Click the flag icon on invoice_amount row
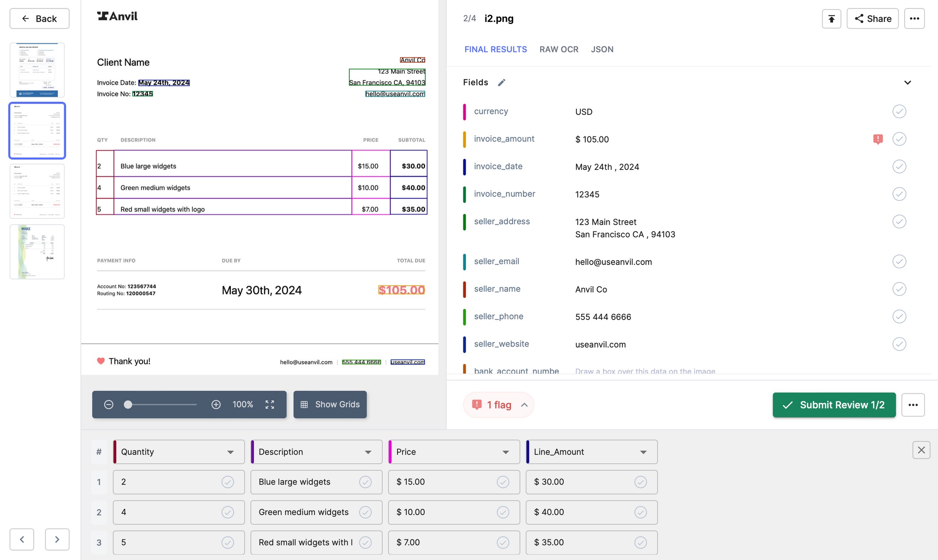The height and width of the screenshot is (560, 938). point(878,139)
